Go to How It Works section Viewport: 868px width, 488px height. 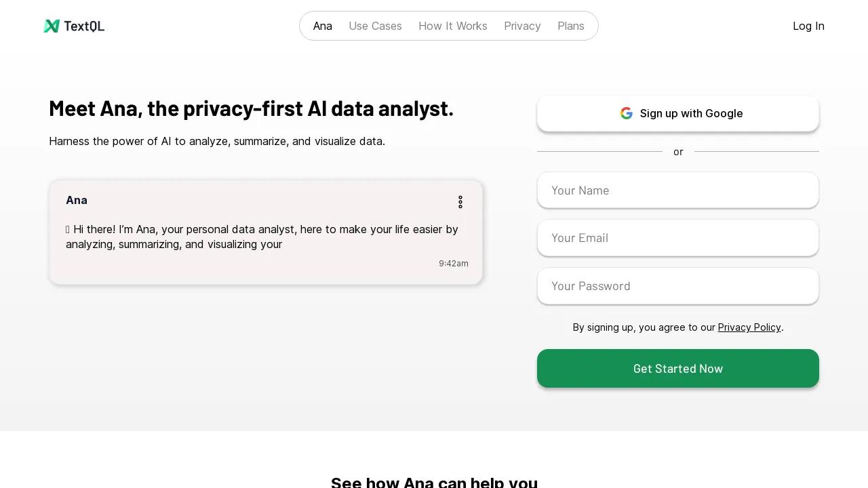452,26
